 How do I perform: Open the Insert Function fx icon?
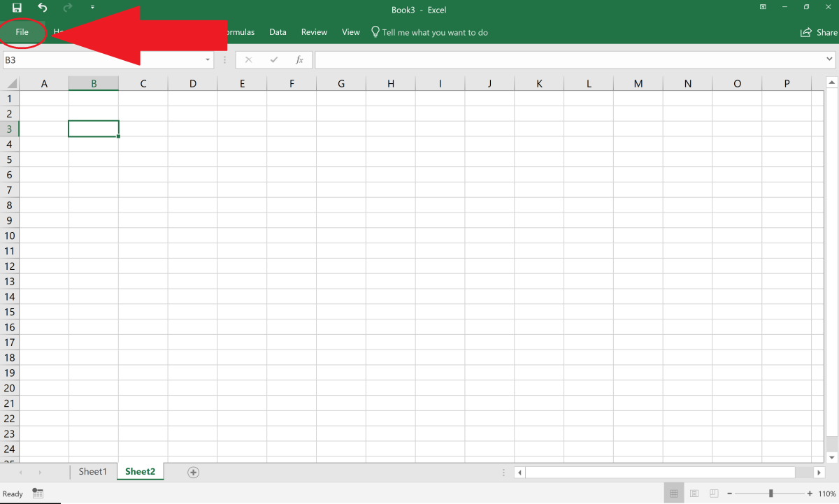299,59
